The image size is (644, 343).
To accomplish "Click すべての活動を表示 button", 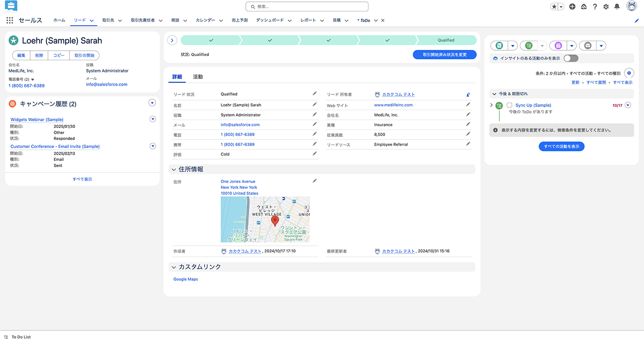I will click(x=562, y=147).
